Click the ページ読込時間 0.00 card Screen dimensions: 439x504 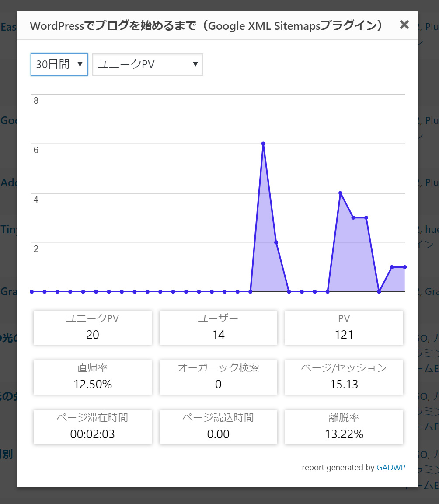218,427
